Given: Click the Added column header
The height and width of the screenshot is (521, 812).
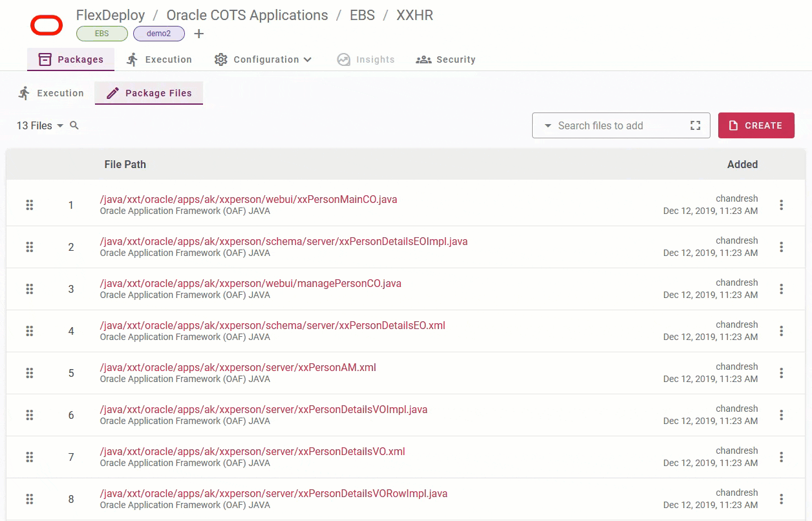Looking at the screenshot, I should (742, 164).
